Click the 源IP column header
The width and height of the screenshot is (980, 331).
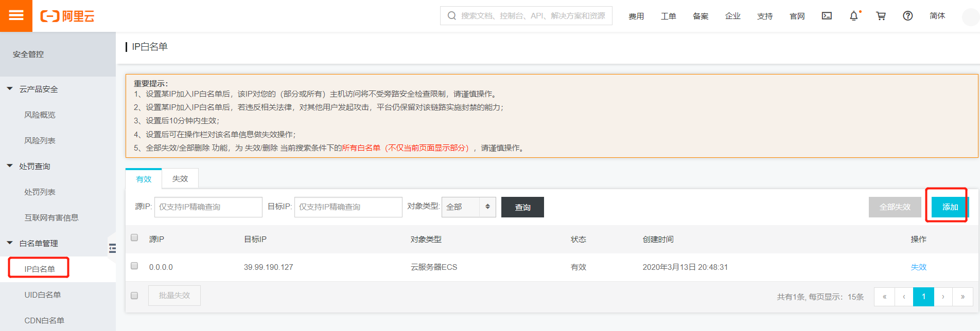(156, 239)
